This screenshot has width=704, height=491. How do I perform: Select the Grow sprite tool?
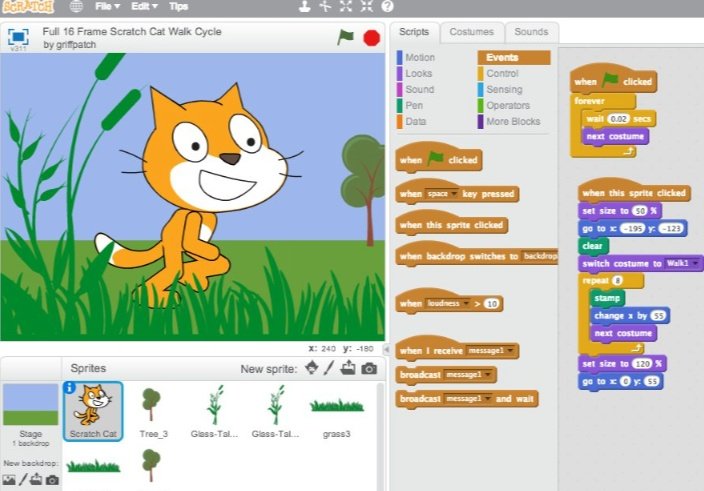click(346, 6)
